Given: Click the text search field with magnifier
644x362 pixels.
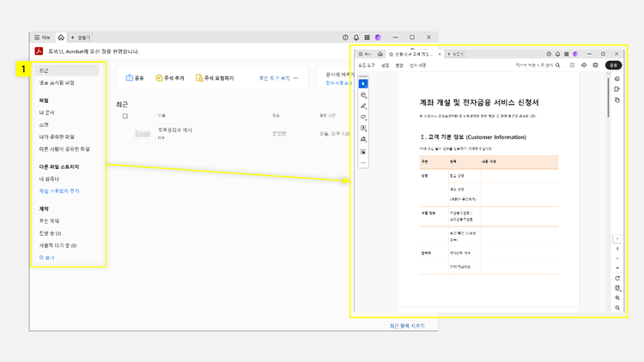Looking at the screenshot, I should click(x=538, y=65).
